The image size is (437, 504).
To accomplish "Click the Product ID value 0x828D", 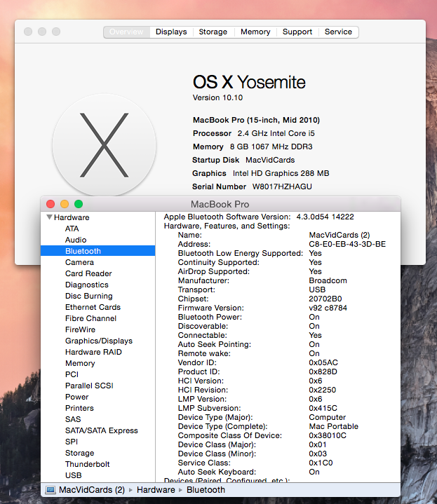I will click(x=323, y=372).
